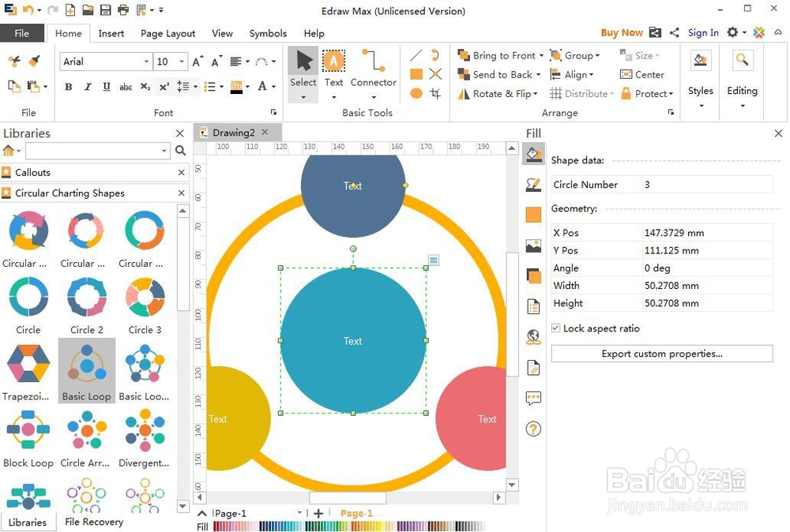The image size is (790, 532).
Task: Open the Line style panel icon
Action: pos(533,185)
